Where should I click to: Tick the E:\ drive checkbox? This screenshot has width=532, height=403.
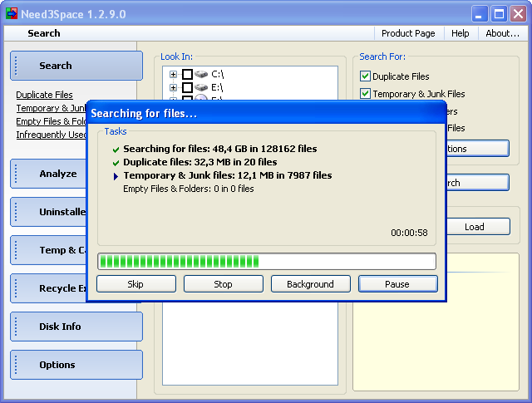coord(187,87)
